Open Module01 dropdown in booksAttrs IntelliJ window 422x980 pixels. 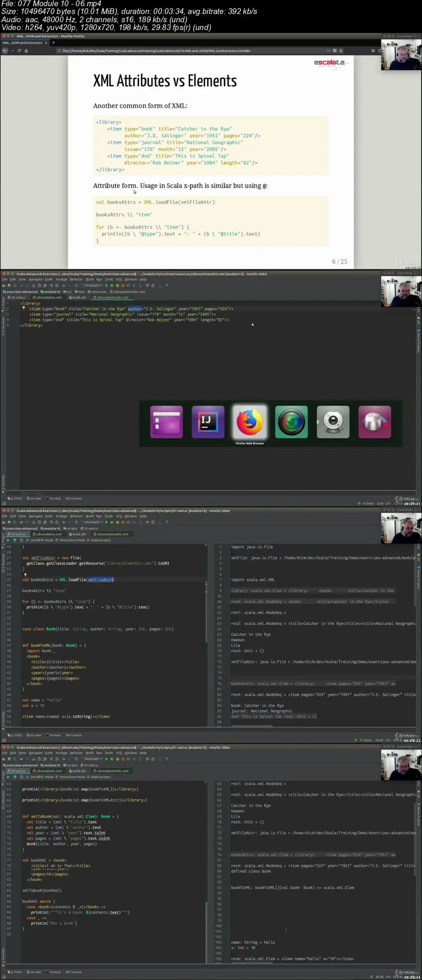pos(92,522)
